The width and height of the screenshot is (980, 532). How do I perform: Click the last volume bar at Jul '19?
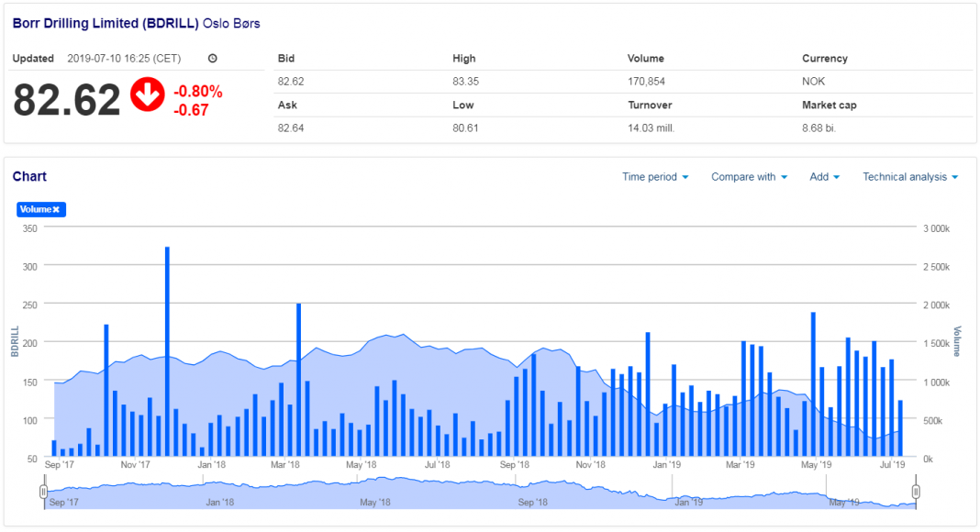(901, 427)
